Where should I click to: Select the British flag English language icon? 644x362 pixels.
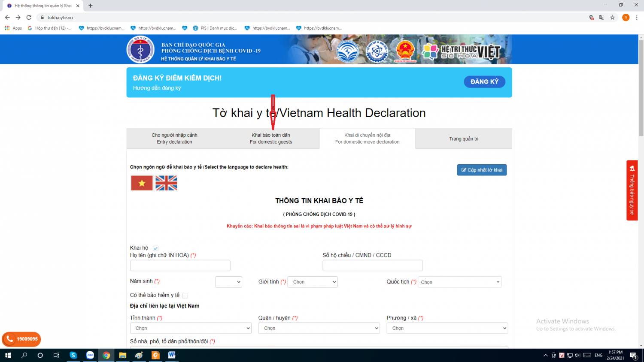pyautogui.click(x=166, y=183)
